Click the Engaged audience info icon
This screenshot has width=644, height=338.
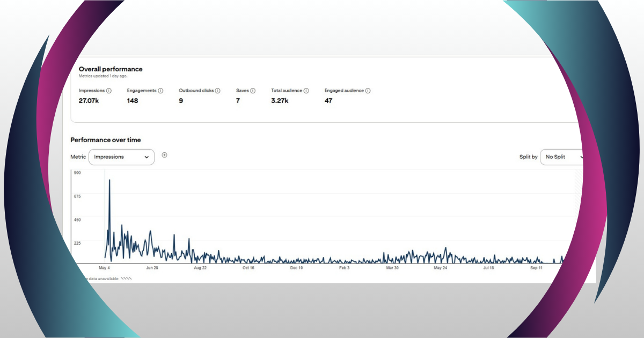click(x=368, y=91)
